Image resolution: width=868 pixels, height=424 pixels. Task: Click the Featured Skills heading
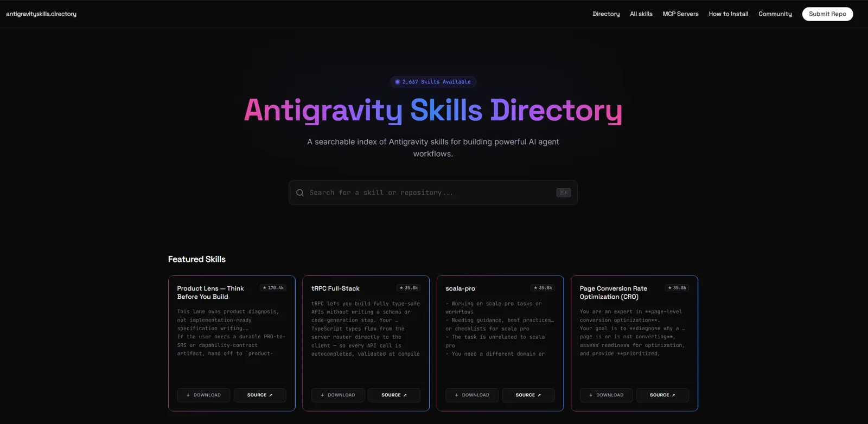pos(197,259)
